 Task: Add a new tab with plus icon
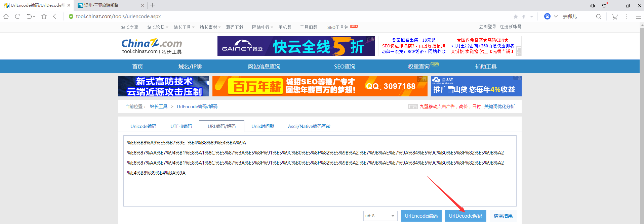(x=153, y=5)
